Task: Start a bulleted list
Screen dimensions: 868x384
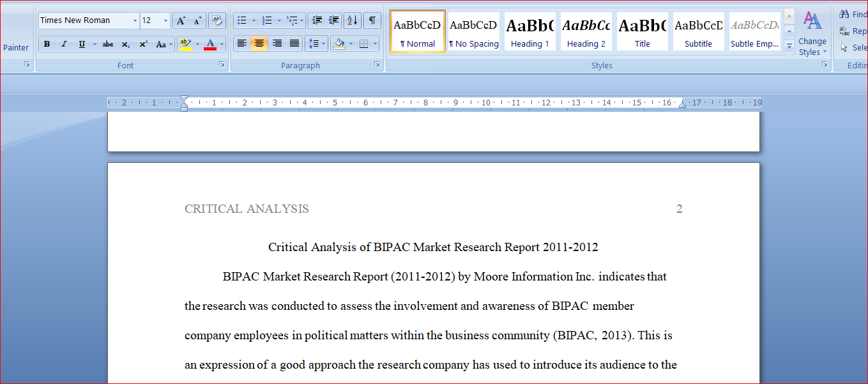Action: point(242,20)
